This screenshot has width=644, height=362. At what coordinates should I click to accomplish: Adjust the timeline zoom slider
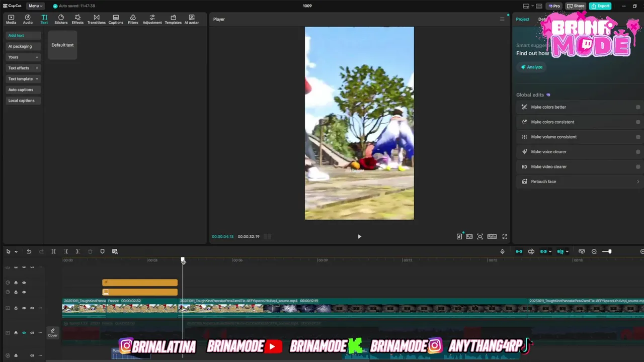pos(610,251)
